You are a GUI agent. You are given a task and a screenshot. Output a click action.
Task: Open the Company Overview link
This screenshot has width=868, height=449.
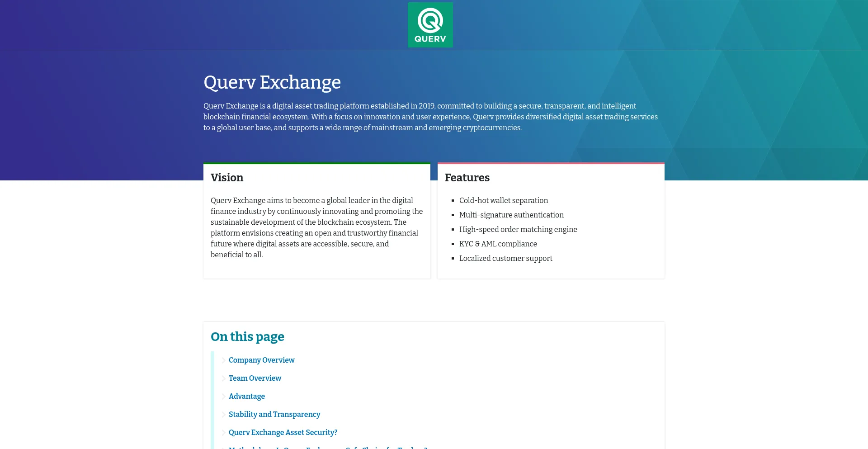pos(261,360)
